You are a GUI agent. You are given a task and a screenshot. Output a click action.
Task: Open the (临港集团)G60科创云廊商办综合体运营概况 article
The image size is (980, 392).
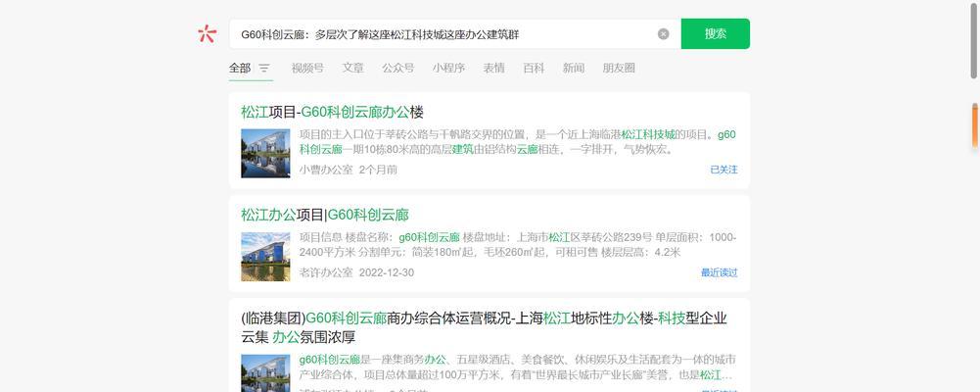click(x=485, y=327)
